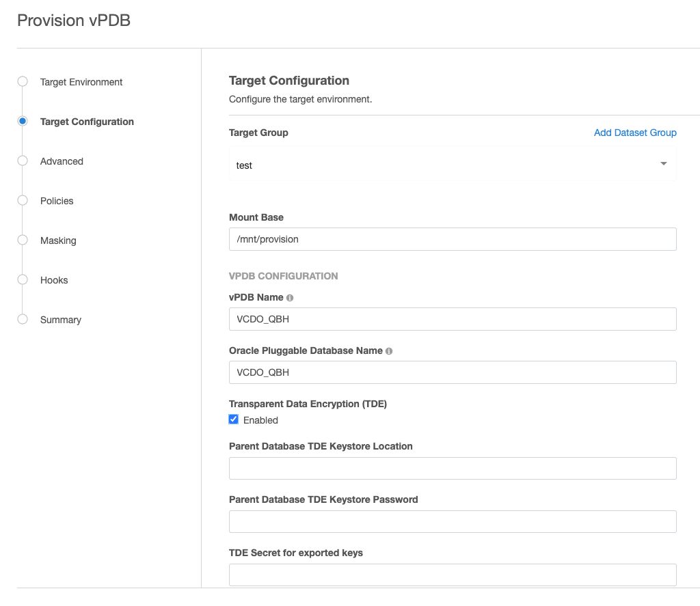This screenshot has width=700, height=606.
Task: Click the vPDB Name text field
Action: pyautogui.click(x=452, y=318)
